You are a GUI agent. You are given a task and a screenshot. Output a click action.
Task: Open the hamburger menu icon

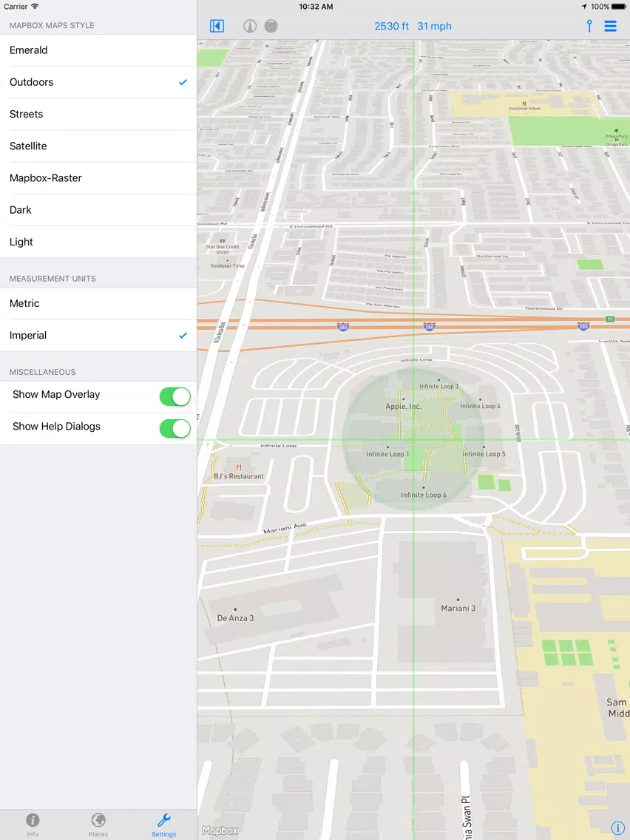point(611,26)
